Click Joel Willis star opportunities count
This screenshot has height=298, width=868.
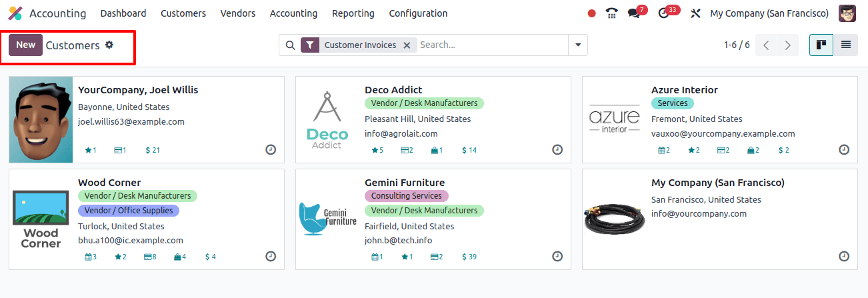[91, 150]
